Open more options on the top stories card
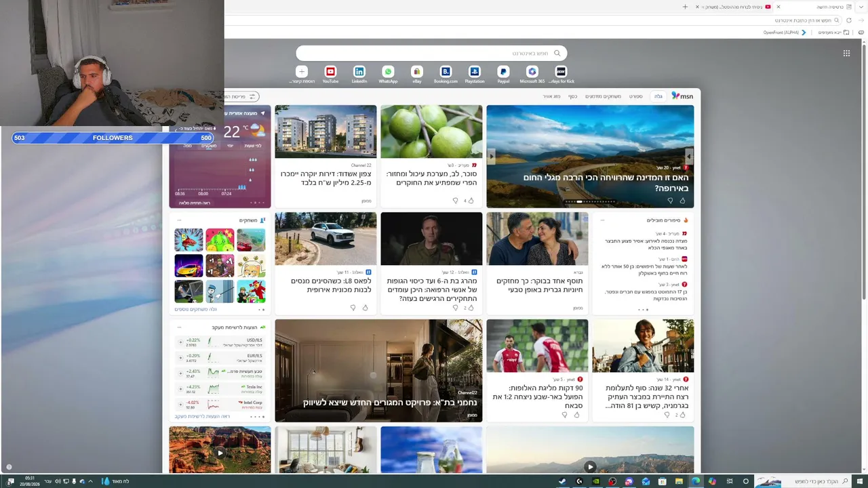 click(602, 220)
